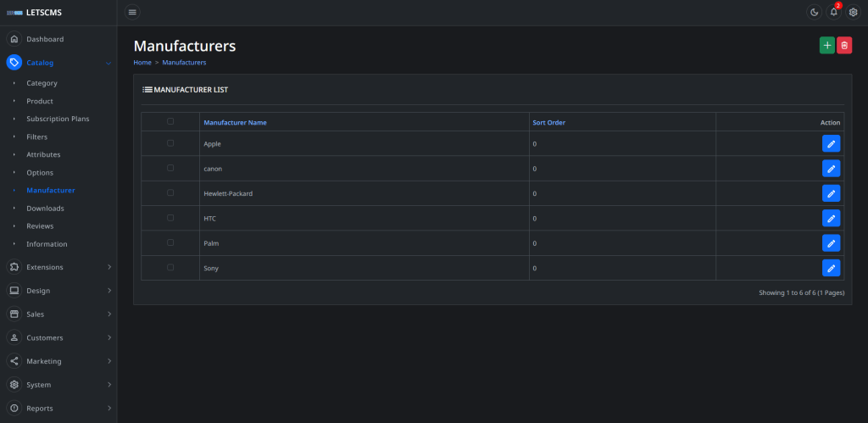Select the Palm row checkbox
This screenshot has width=868, height=423.
[170, 242]
